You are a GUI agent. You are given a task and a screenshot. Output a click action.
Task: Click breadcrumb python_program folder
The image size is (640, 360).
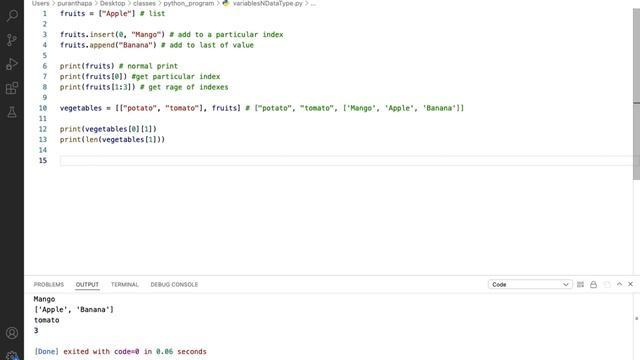189,3
